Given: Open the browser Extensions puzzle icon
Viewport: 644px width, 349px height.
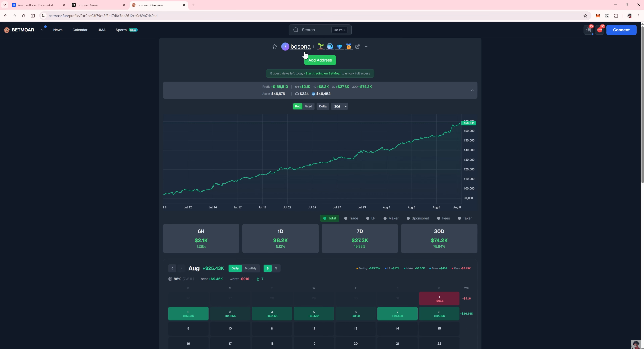Looking at the screenshot, I should 616,16.
